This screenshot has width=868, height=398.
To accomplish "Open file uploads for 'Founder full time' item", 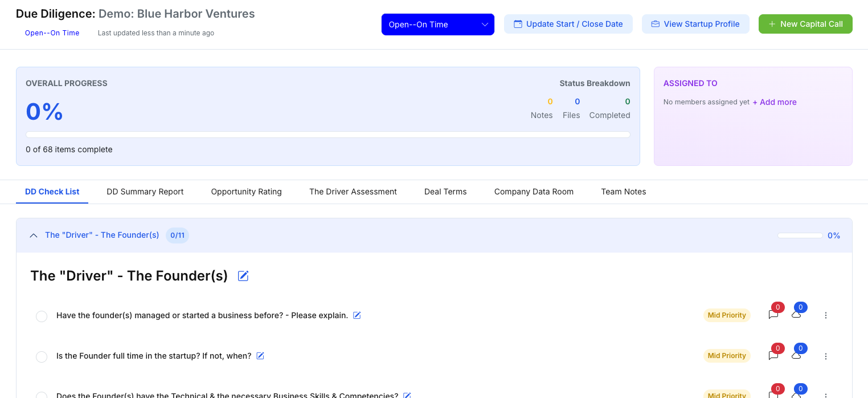I will [x=796, y=356].
